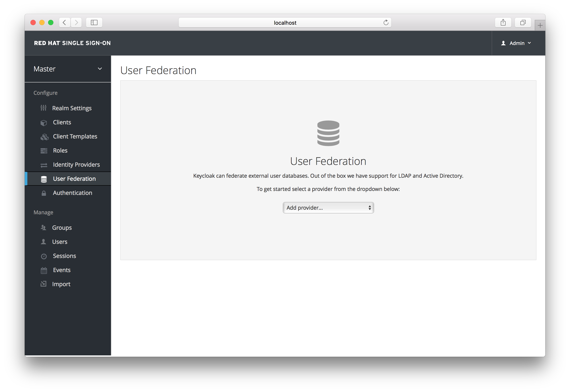Click the Clients icon
The width and height of the screenshot is (570, 392).
tap(44, 122)
